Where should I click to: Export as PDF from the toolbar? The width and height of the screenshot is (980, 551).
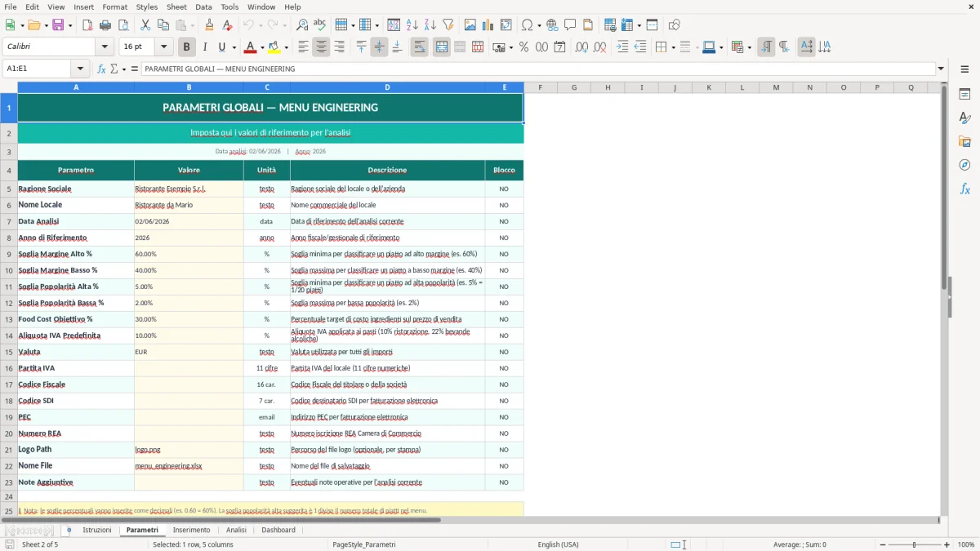tap(87, 25)
